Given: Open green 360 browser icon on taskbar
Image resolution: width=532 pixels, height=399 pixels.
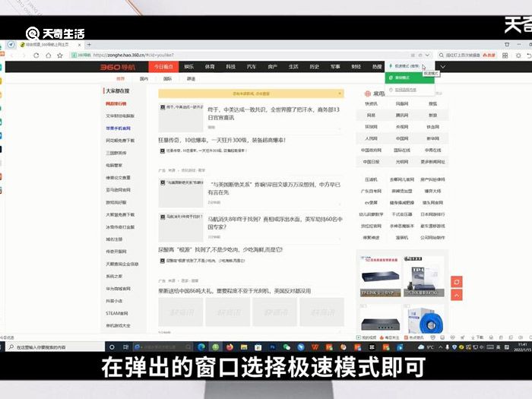Looking at the screenshot, I should point(215,347).
